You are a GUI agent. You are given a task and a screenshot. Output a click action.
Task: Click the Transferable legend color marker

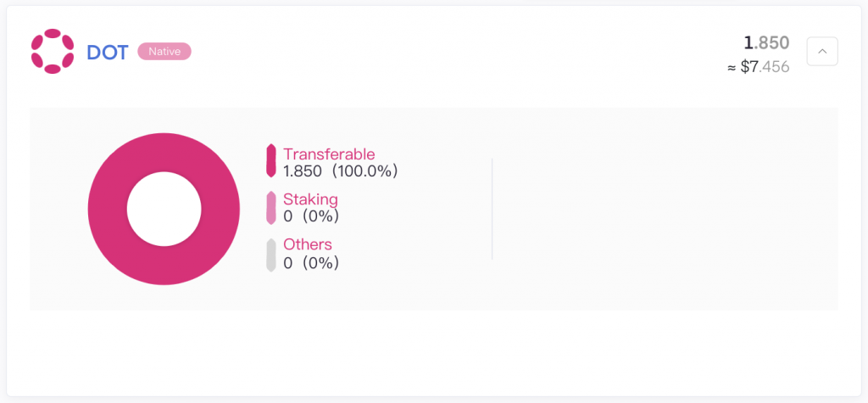pyautogui.click(x=270, y=160)
